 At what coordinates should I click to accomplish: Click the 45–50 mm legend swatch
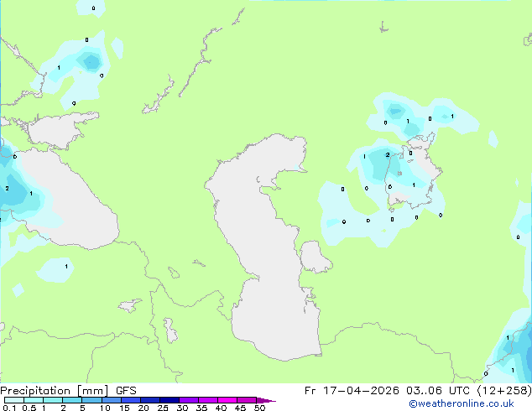pos(247,400)
